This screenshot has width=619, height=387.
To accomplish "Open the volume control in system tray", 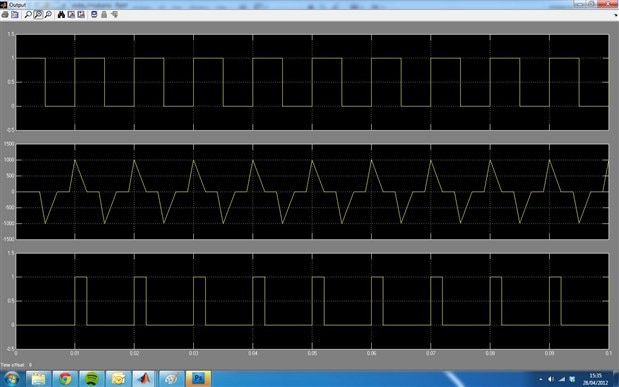I will [551, 379].
